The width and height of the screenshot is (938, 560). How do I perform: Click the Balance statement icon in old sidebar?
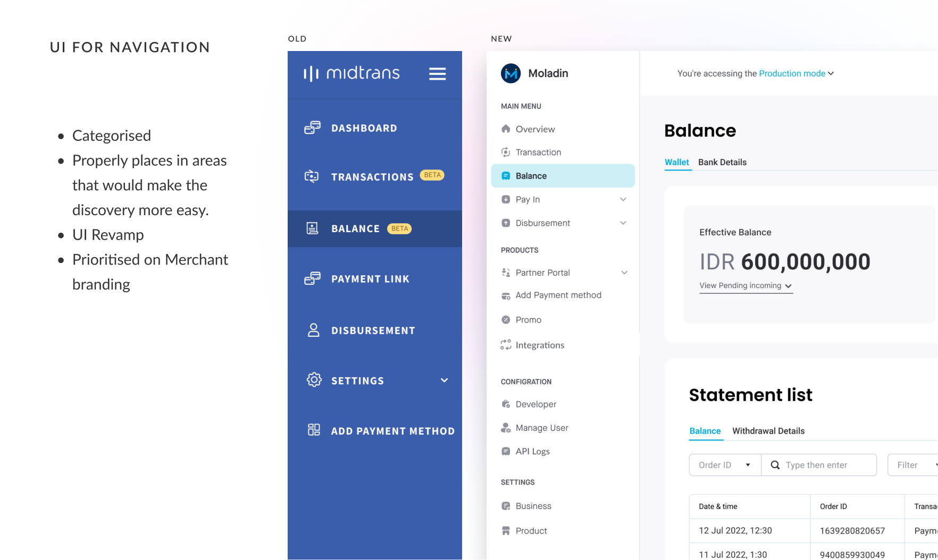pyautogui.click(x=313, y=228)
